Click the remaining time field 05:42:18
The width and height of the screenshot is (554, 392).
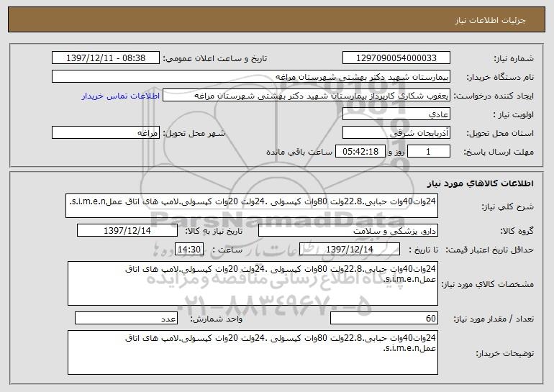pos(360,152)
